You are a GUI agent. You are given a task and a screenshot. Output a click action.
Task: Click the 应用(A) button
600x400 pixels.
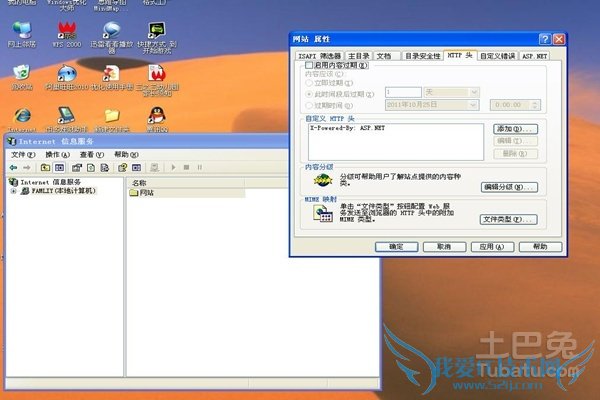492,247
